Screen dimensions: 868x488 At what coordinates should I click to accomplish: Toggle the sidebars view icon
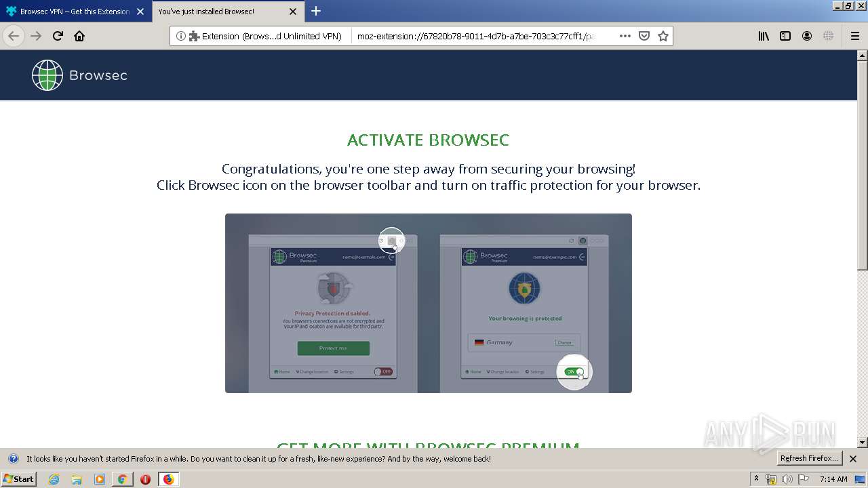[785, 36]
